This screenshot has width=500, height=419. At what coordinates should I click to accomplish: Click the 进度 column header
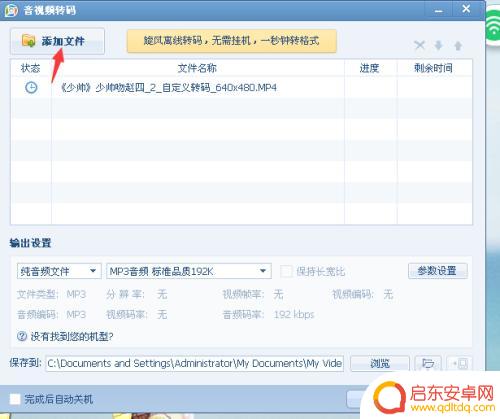(x=369, y=68)
